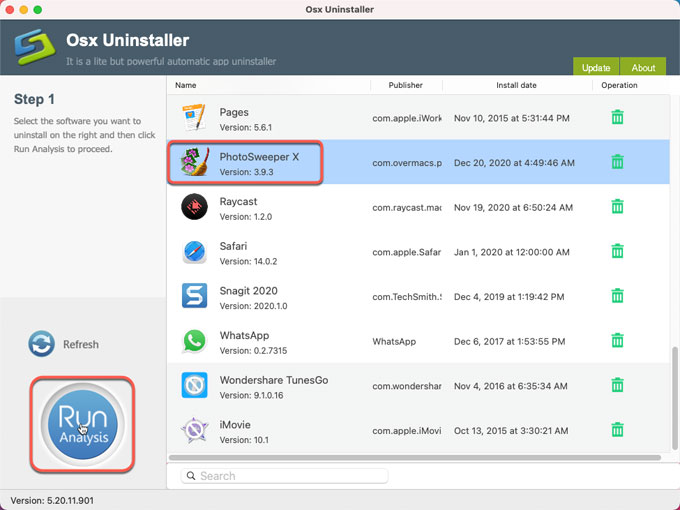This screenshot has width=680, height=510.
Task: Open the About button
Action: (643, 67)
